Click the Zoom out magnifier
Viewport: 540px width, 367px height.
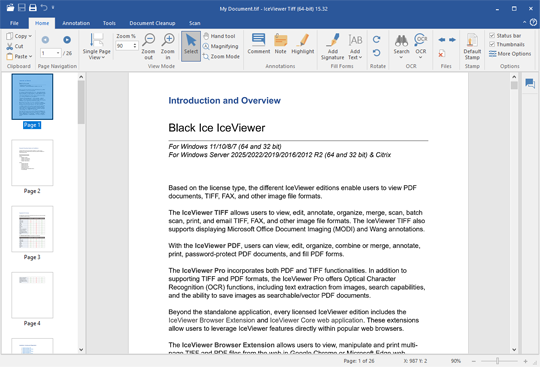[148, 46]
